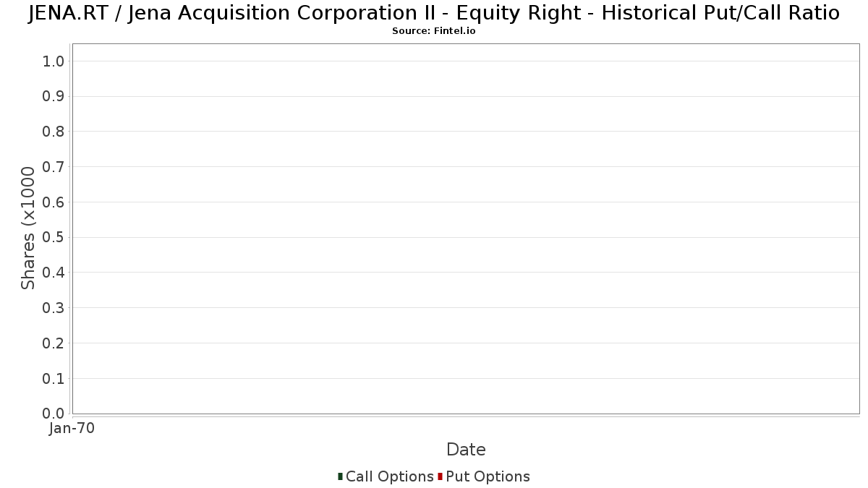
Task: Click the Shares (x1000 y-axis title
Action: click(28, 228)
